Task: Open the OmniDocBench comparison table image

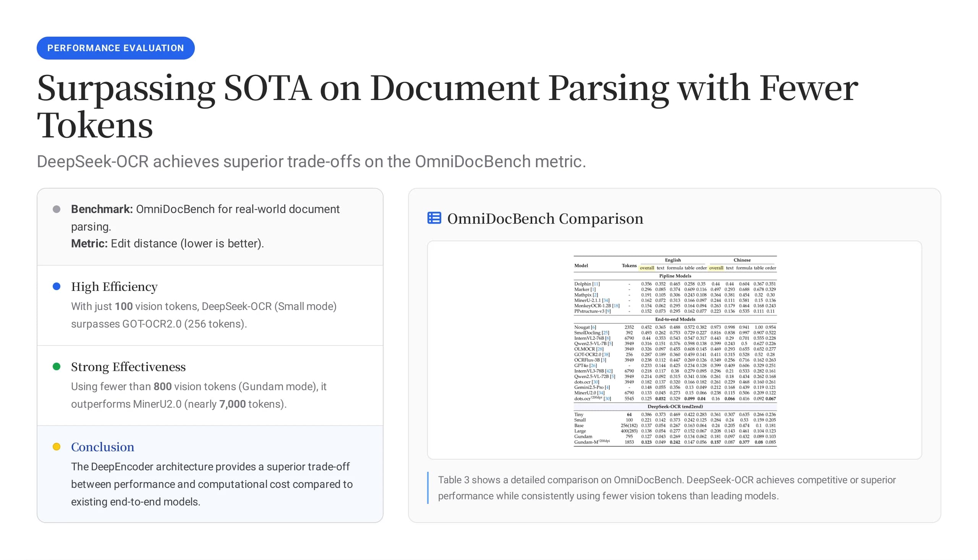Action: point(675,350)
